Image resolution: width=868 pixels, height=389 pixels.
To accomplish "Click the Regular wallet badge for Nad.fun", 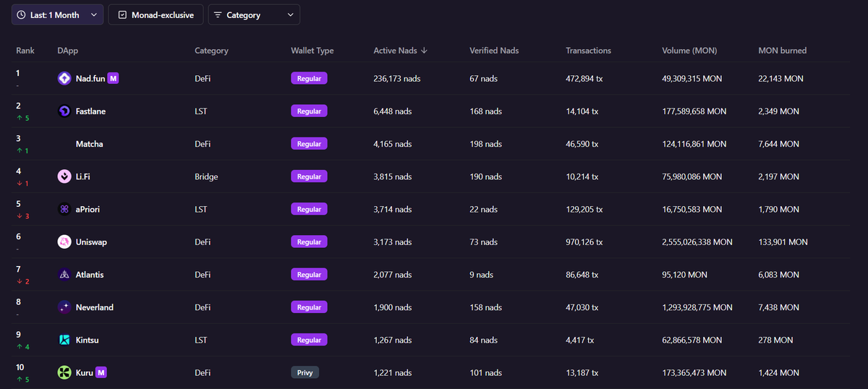I will pos(309,78).
